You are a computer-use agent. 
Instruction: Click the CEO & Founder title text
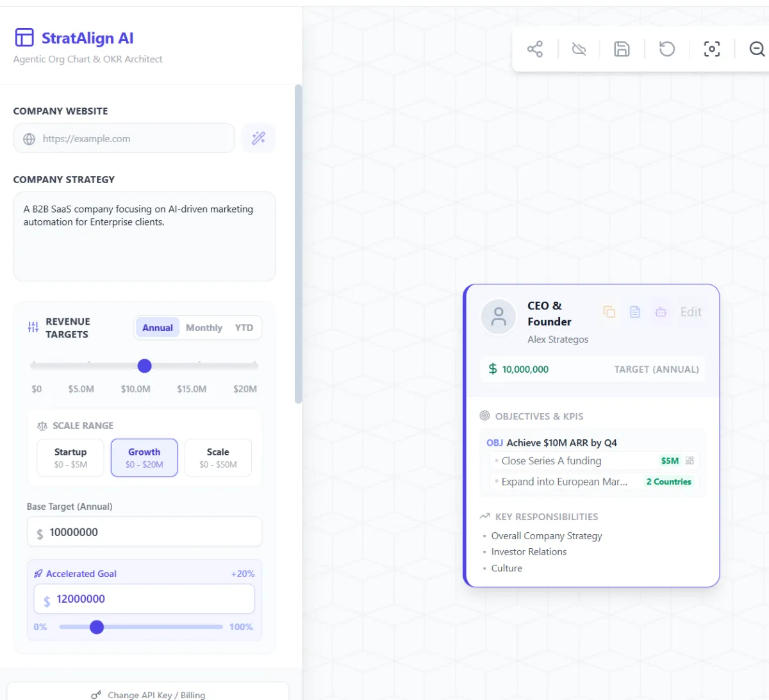click(x=549, y=314)
